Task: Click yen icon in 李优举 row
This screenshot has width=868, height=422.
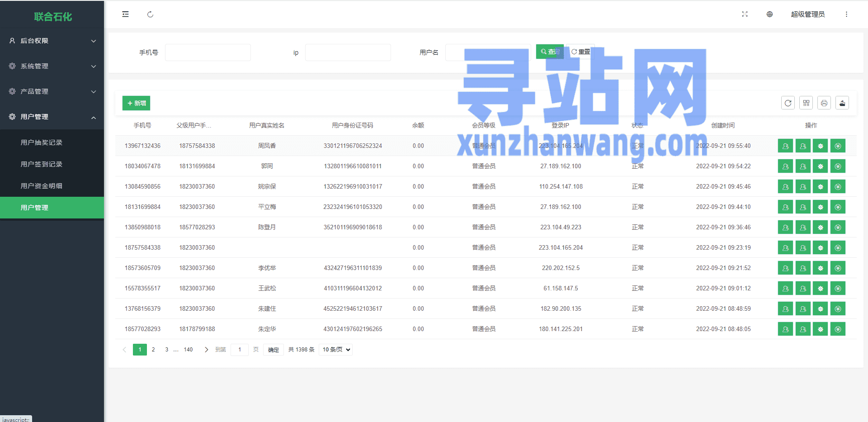Action: (838, 268)
